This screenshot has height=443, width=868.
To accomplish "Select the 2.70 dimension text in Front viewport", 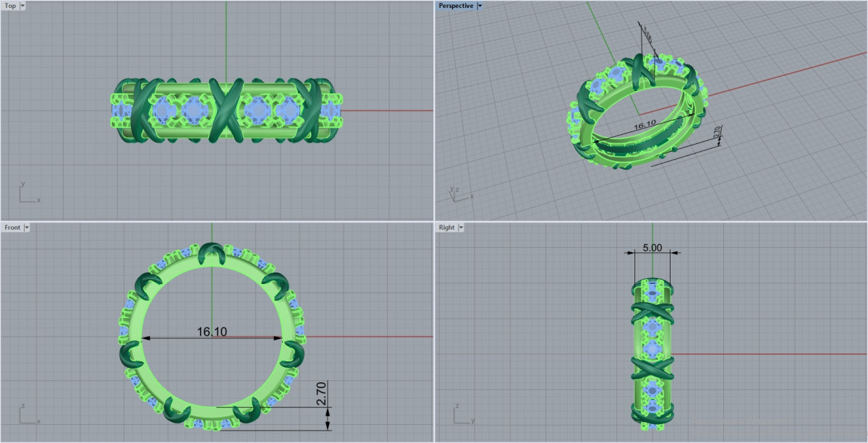I will tap(323, 393).
